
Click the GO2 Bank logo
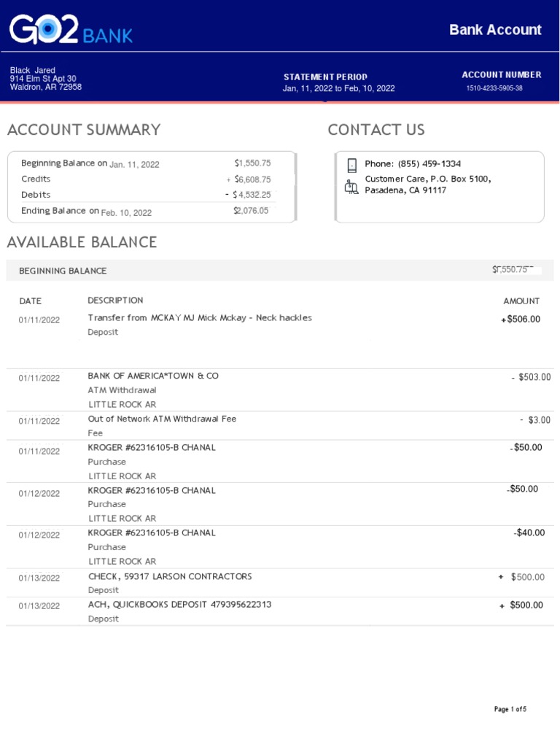[71, 29]
